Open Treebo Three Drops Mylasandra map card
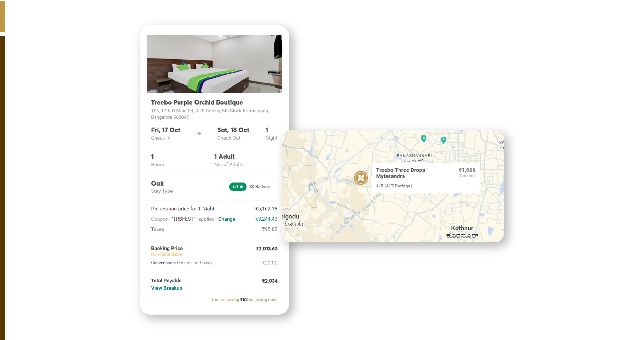The image size is (644, 340). pyautogui.click(x=425, y=178)
